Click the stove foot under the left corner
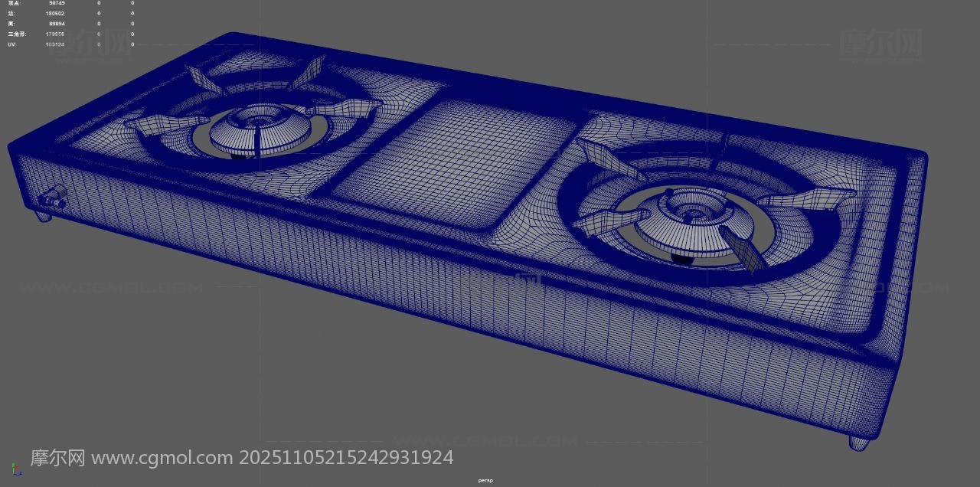 pos(44,217)
